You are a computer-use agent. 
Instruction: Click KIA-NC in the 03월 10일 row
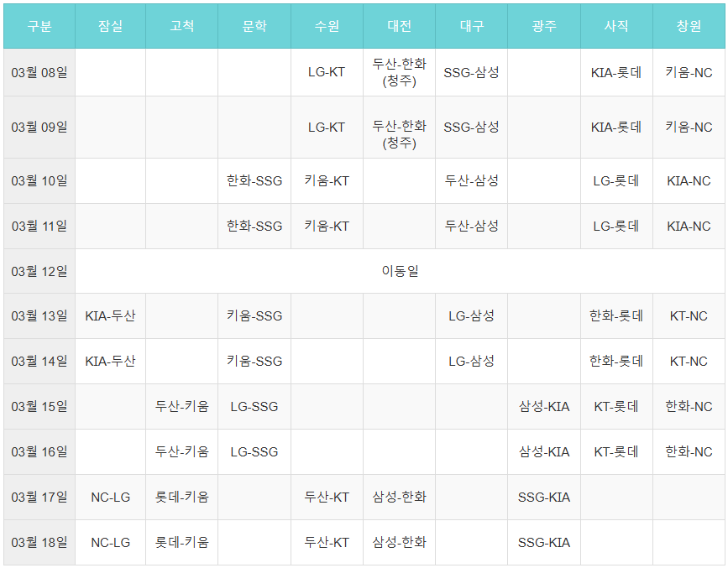pos(689,180)
